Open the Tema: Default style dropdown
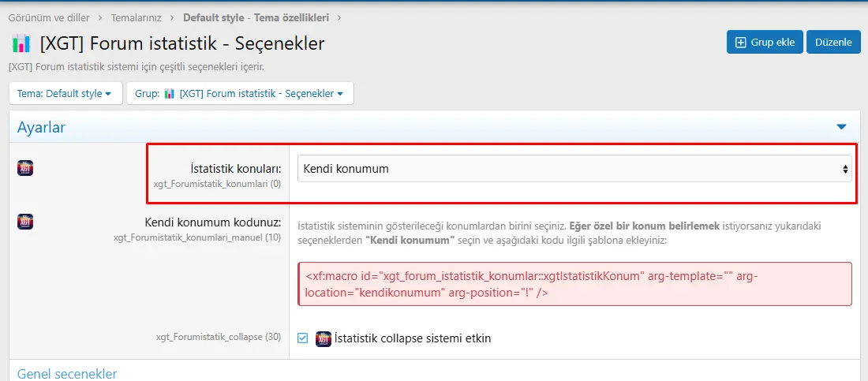 click(x=65, y=94)
